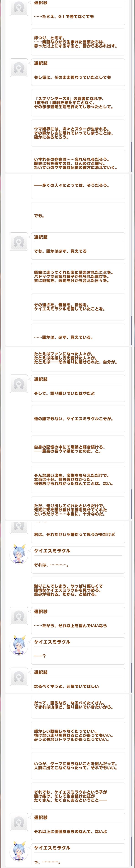This screenshot has height=868, width=135.
Task: Select narration beginning '黙りこんでしまう、やっぱり優しくて'
Action: click(78, 590)
